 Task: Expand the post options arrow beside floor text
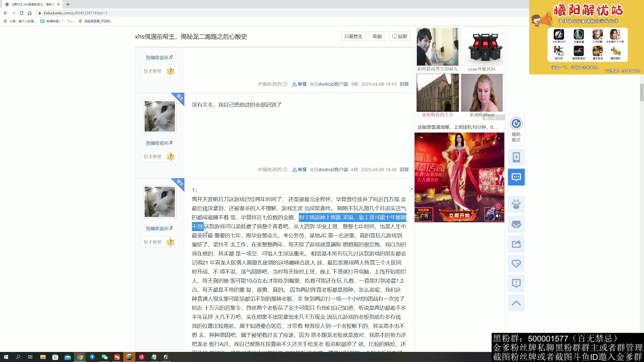(x=412, y=189)
